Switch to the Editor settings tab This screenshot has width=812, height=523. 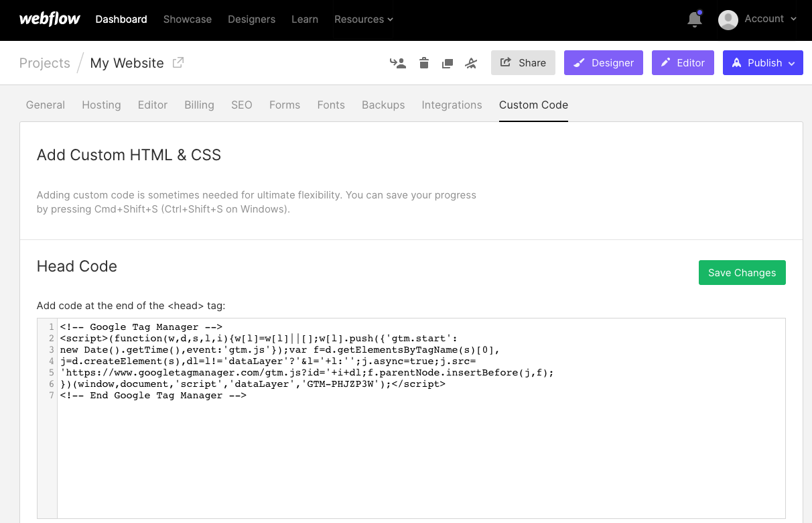(153, 105)
